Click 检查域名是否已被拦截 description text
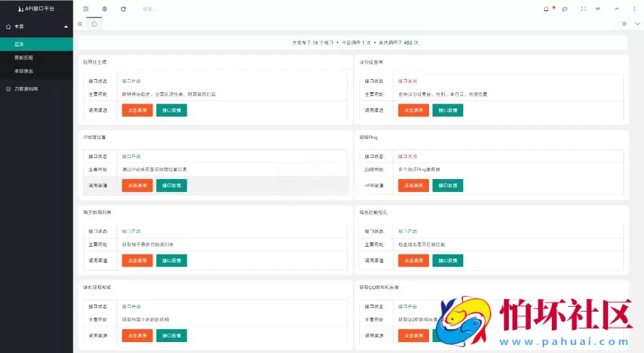 422,245
